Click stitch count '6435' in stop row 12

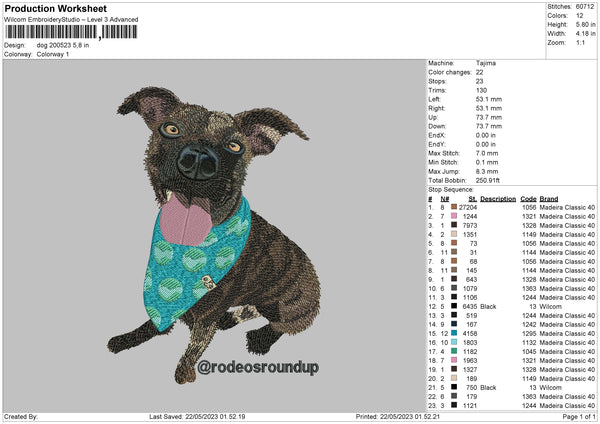(470, 307)
